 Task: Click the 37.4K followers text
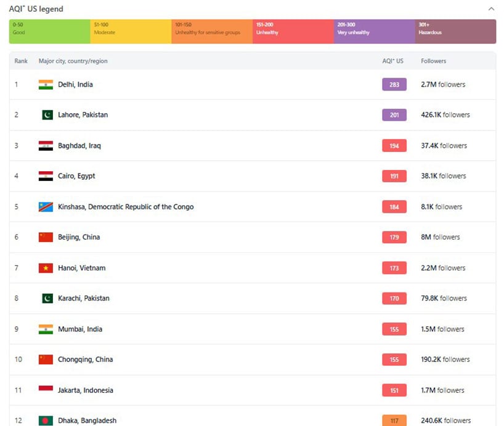[x=444, y=145]
